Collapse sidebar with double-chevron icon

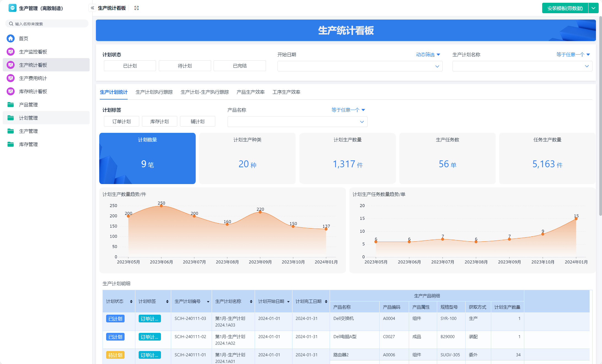(92, 8)
